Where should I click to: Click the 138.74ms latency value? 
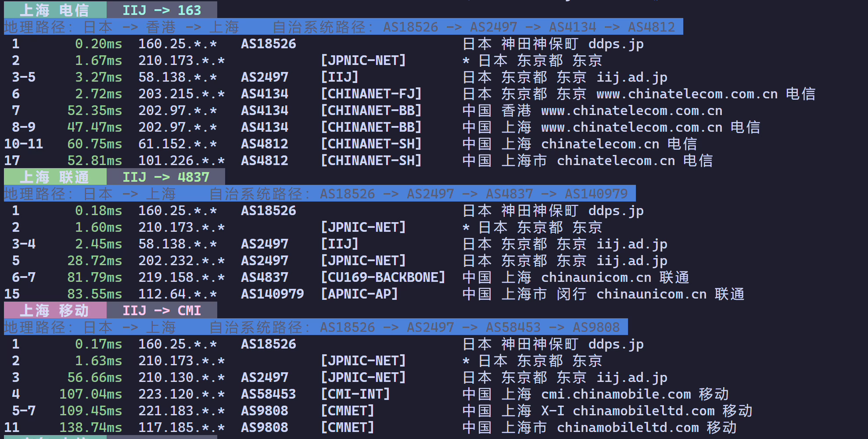(91, 428)
